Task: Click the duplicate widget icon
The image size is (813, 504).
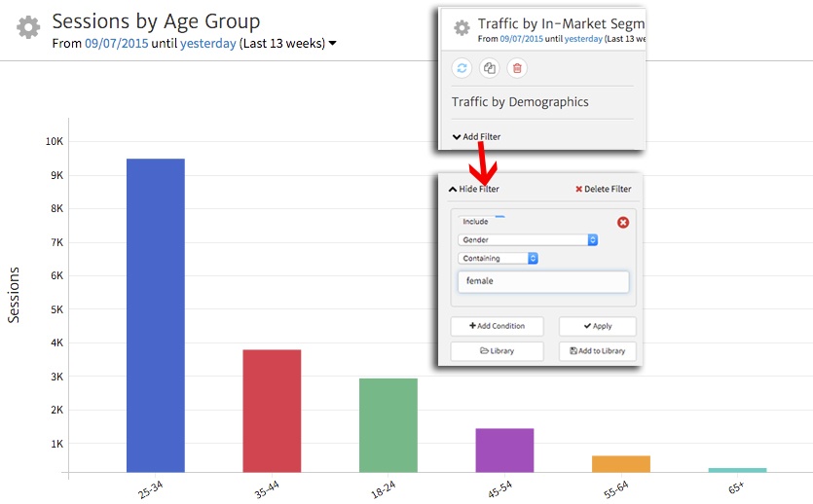Action: point(490,67)
